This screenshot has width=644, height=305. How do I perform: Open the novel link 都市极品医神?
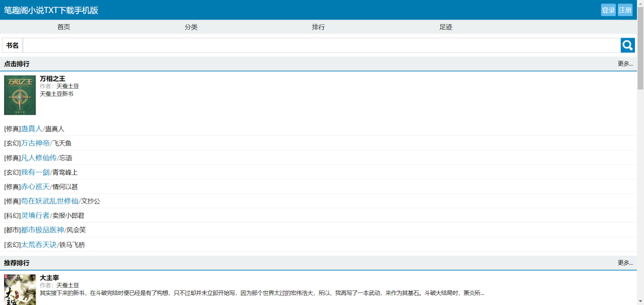click(x=42, y=230)
